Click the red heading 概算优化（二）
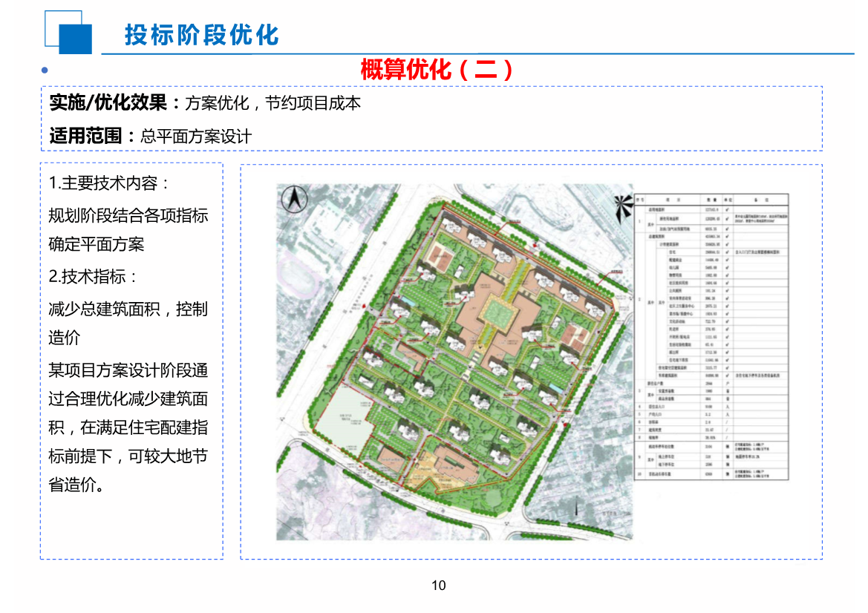The width and height of the screenshot is (868, 613). pyautogui.click(x=437, y=69)
